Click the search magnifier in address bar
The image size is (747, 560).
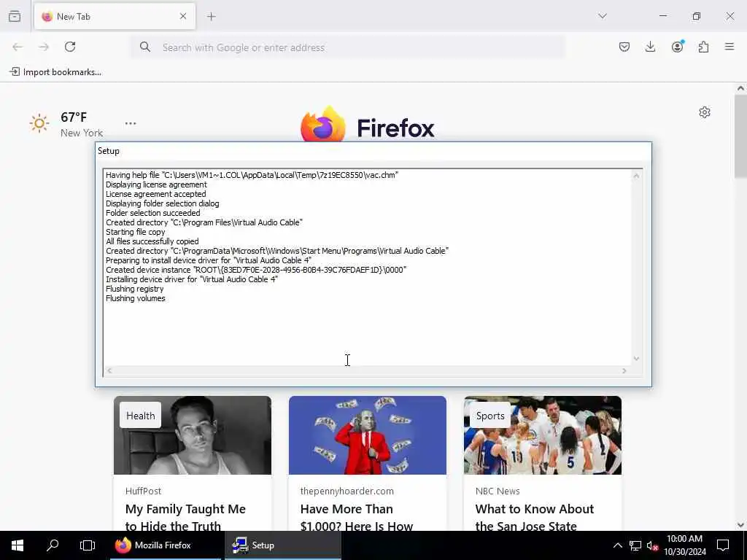coord(145,47)
